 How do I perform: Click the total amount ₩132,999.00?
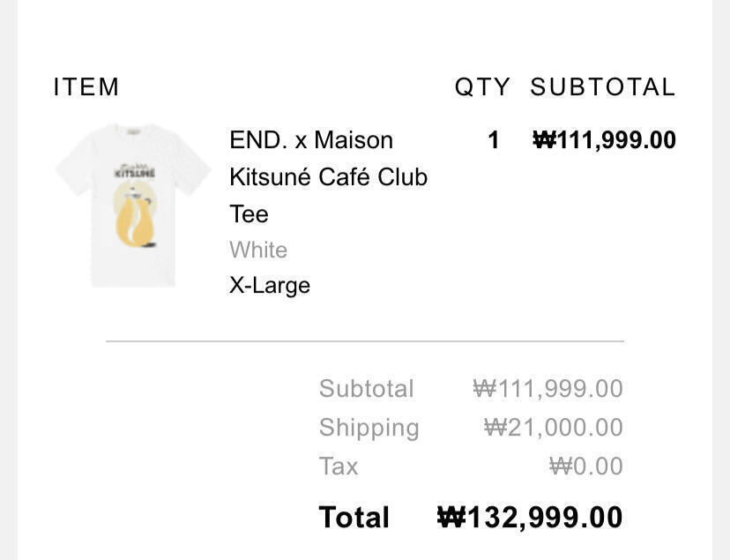(530, 518)
